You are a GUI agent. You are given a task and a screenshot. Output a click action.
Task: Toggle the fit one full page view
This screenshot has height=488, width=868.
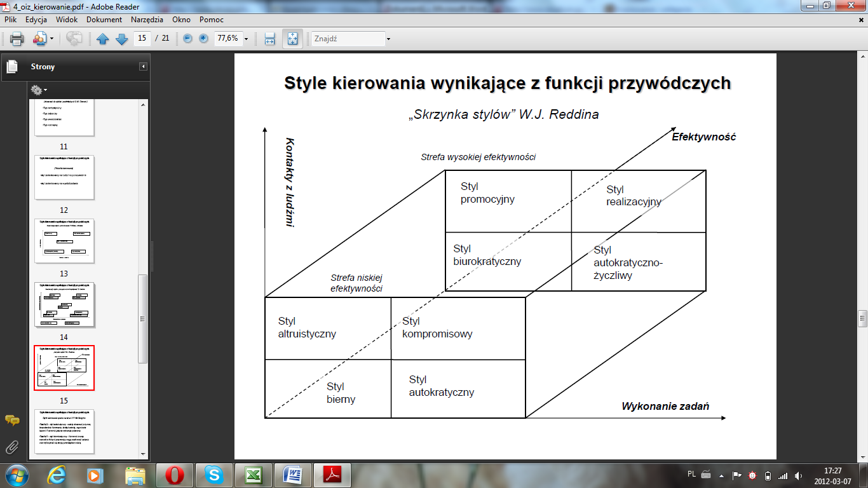293,39
